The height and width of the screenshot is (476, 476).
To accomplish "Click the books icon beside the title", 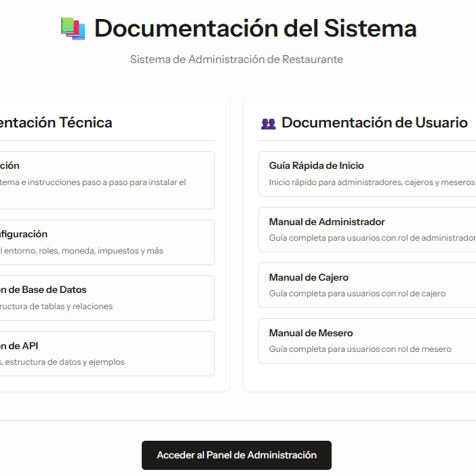I will click(73, 29).
